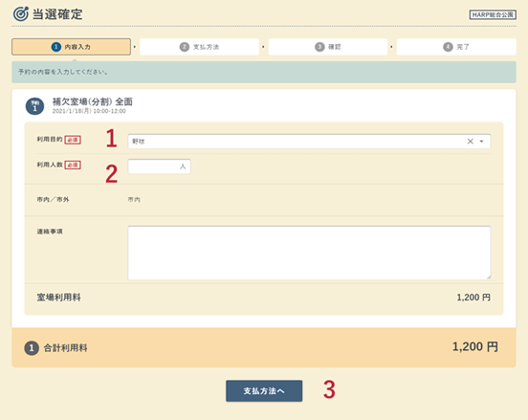Focus the 利用人数 number input field
Screen dimensions: 528x420
coord(160,166)
